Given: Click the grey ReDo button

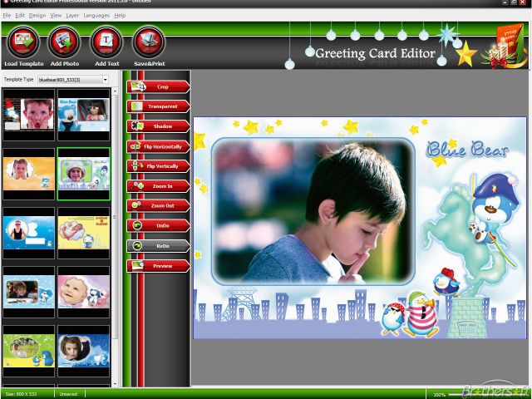Looking at the screenshot, I should click(158, 246).
